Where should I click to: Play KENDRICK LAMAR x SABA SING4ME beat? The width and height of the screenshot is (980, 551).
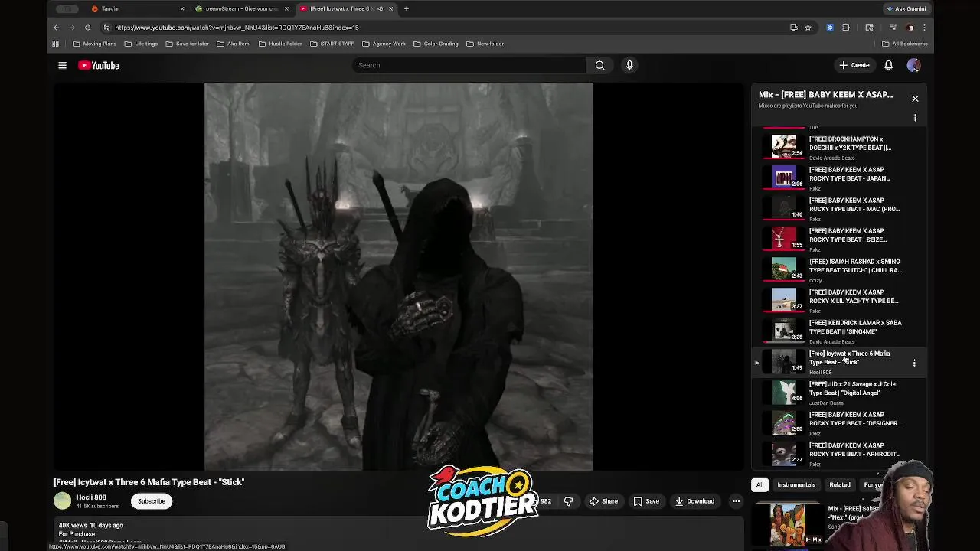click(x=838, y=330)
